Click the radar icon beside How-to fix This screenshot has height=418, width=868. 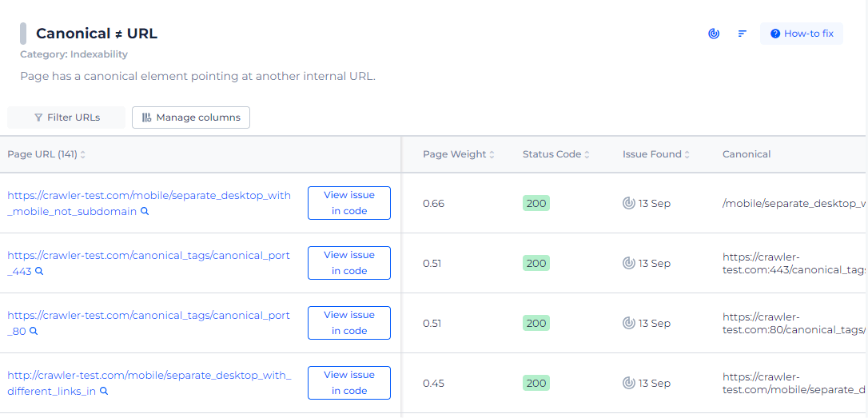[714, 34]
